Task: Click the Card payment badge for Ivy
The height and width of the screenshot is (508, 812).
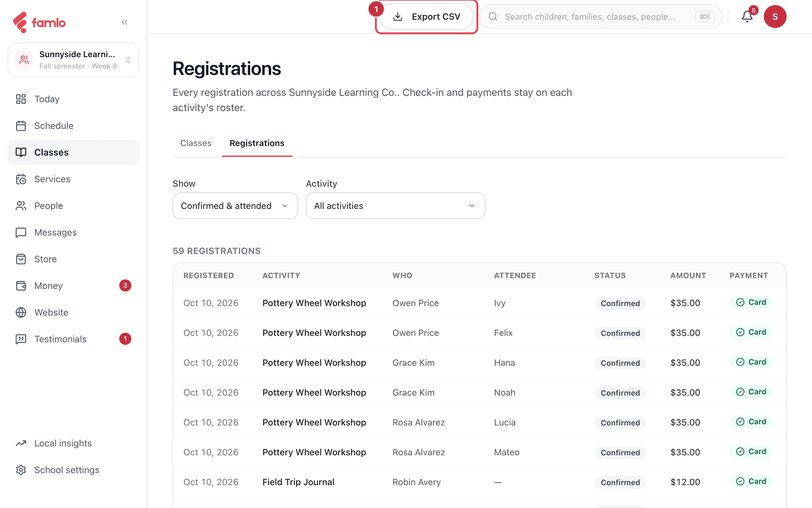Action: (x=751, y=302)
